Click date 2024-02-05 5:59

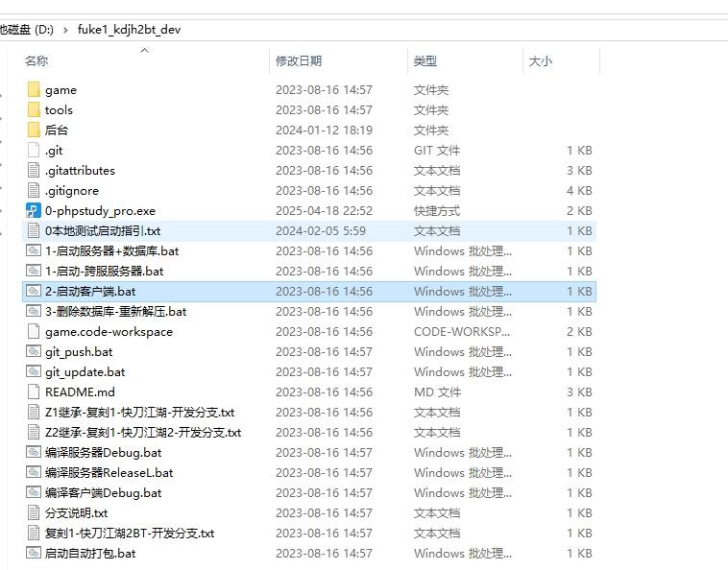pos(321,231)
